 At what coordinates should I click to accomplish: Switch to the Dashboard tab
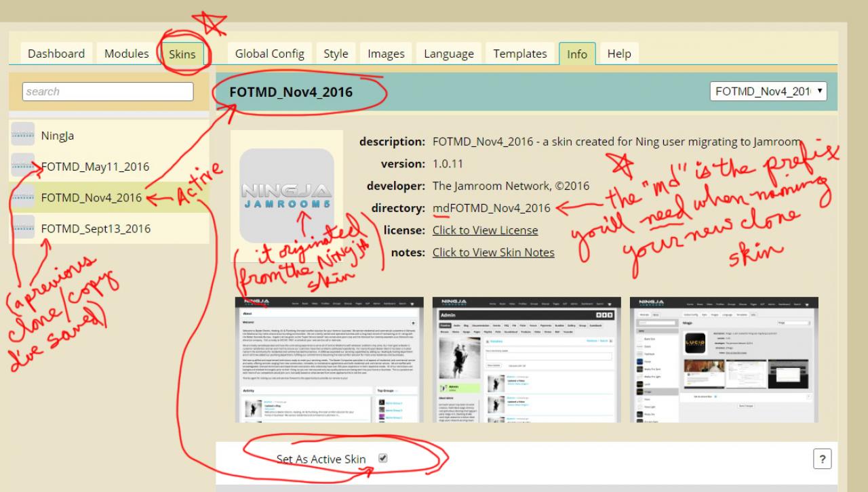[56, 54]
